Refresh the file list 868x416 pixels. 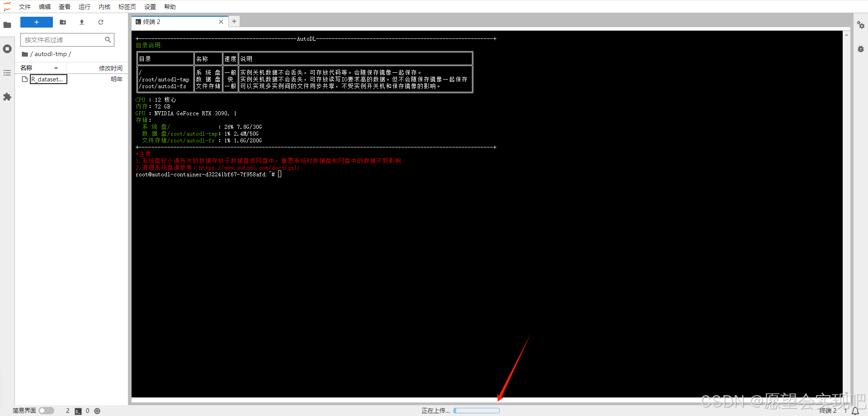tap(101, 22)
